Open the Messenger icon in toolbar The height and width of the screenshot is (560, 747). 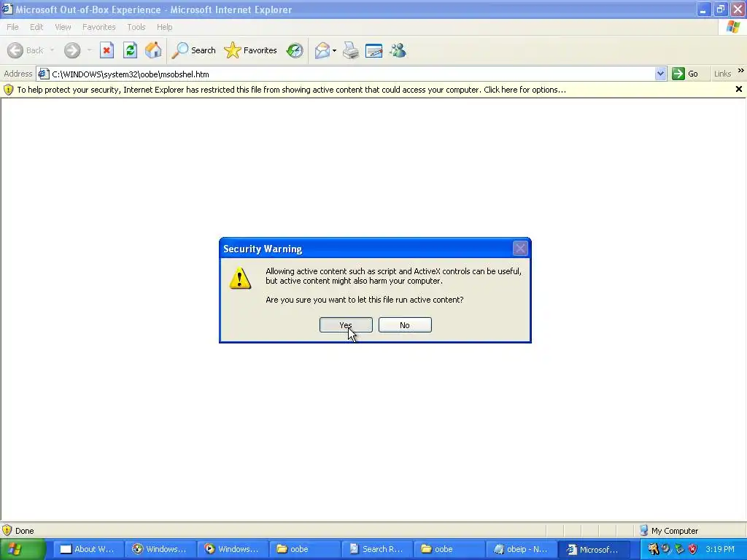pos(398,50)
